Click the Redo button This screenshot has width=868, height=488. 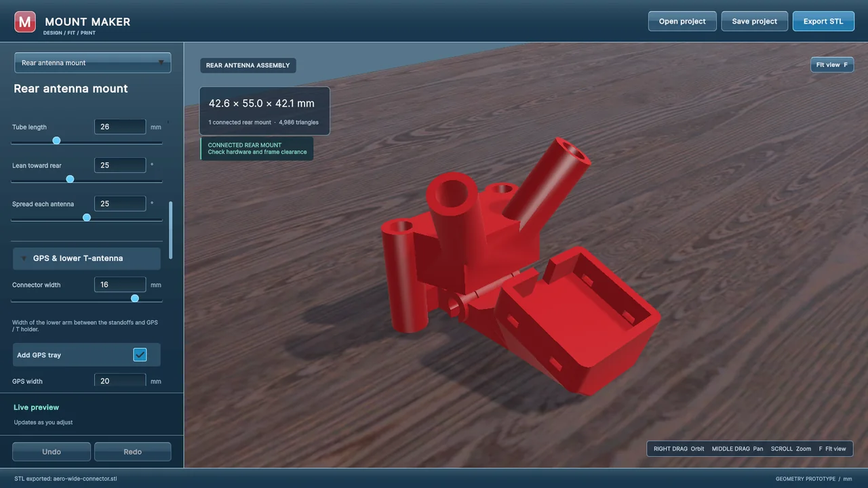(133, 451)
